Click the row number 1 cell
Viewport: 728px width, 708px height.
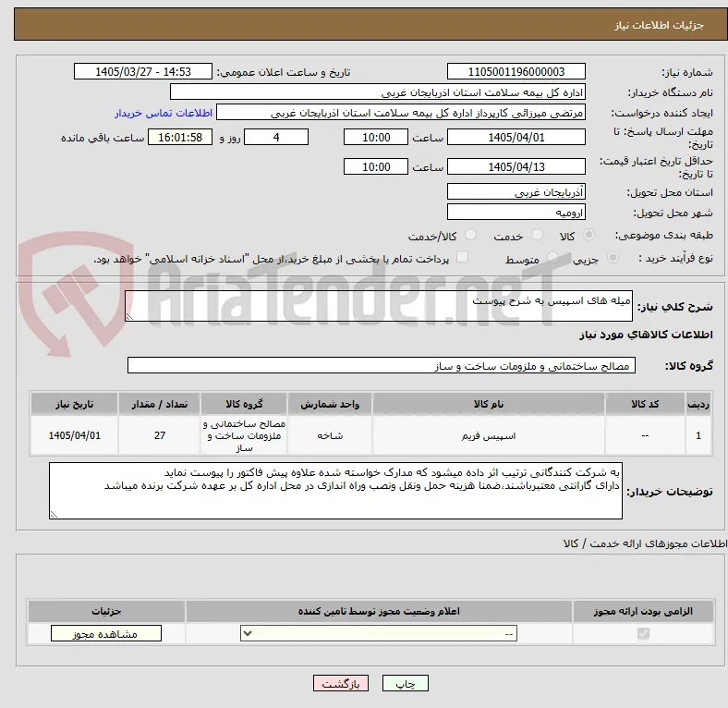[698, 435]
